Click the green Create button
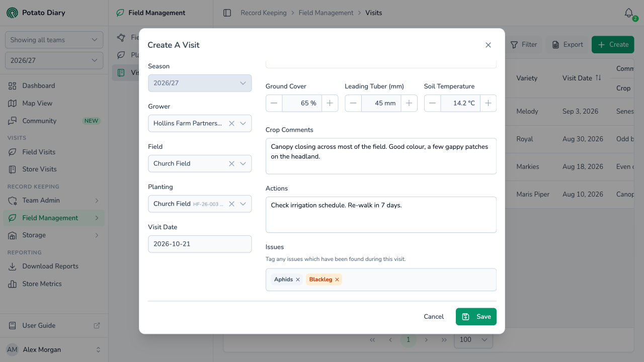The image size is (644, 362). 613,45
